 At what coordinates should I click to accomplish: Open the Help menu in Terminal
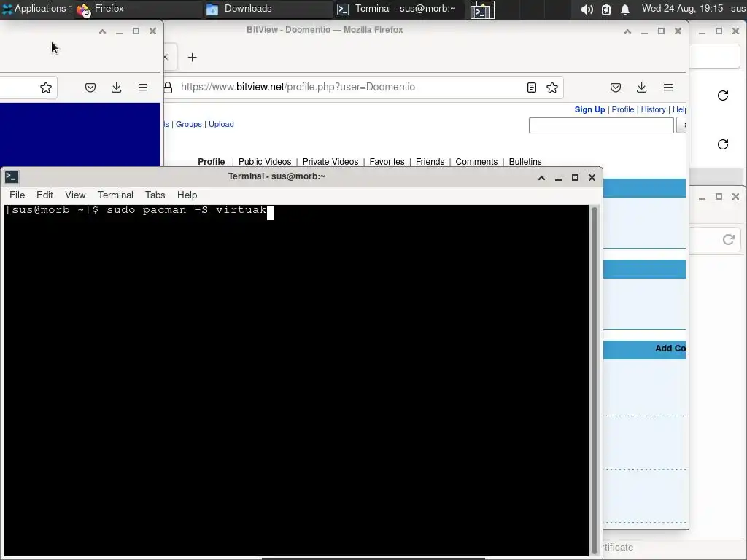point(187,195)
